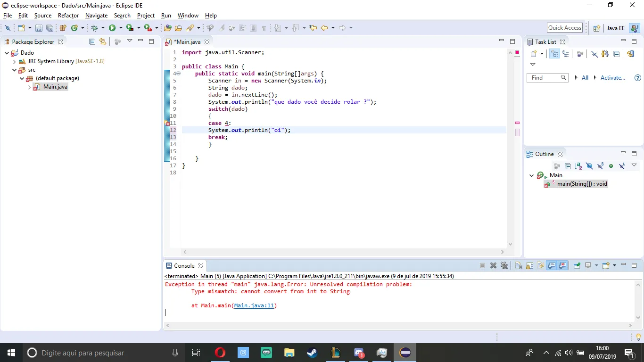
Task: Expand the JRE System Library node
Action: (15, 61)
